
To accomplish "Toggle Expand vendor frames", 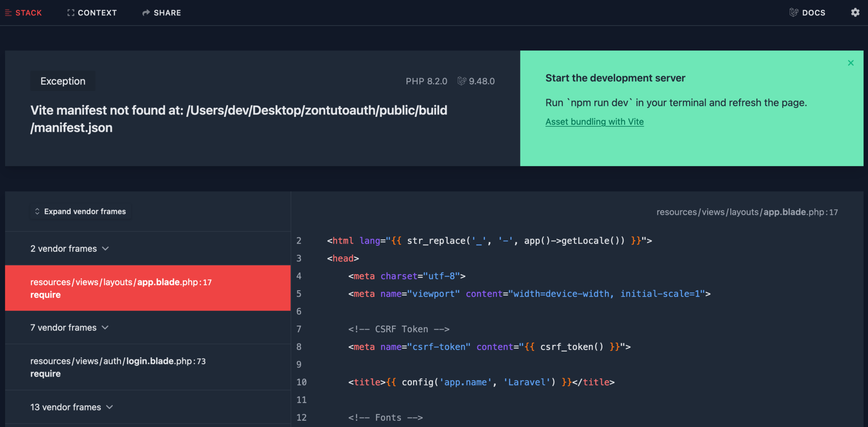I will click(80, 211).
